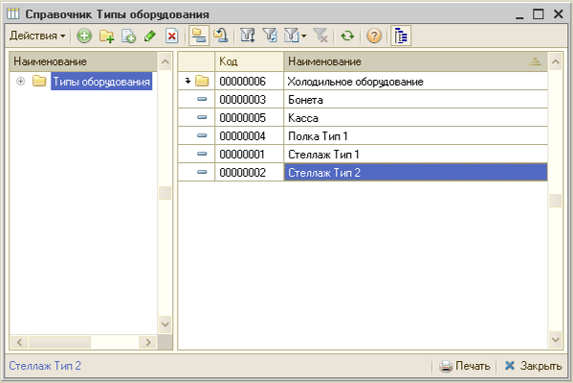Image resolution: width=573 pixels, height=383 pixels.
Task: Click the Закрыть close button
Action: [x=533, y=365]
